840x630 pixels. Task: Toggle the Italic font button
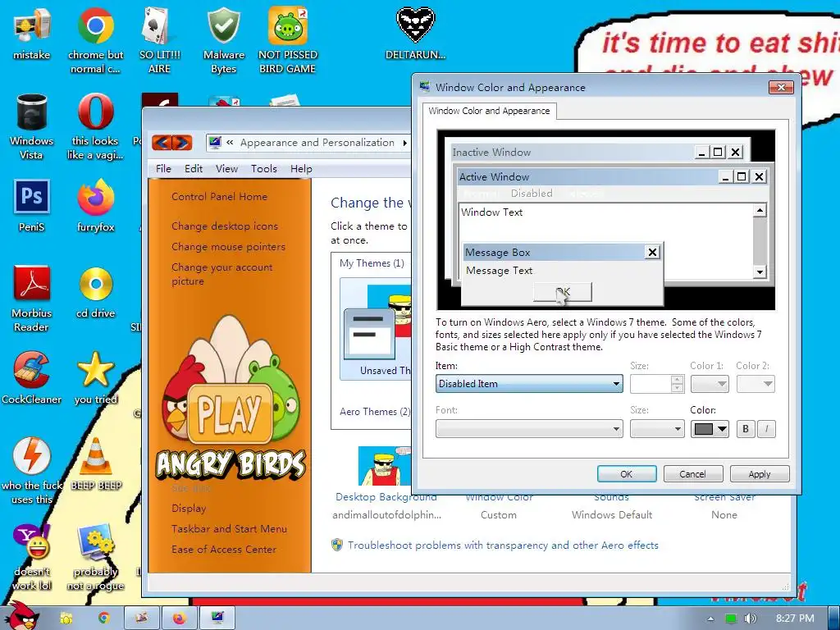point(767,428)
